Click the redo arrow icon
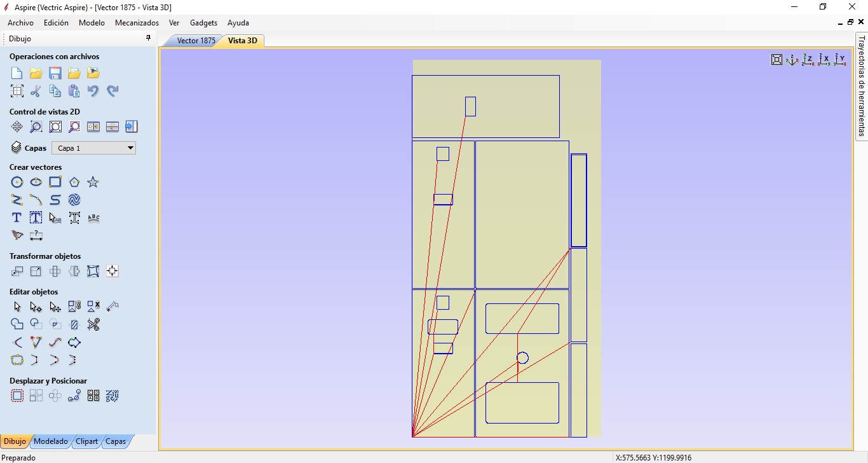This screenshot has height=463, width=868. pyautogui.click(x=112, y=91)
